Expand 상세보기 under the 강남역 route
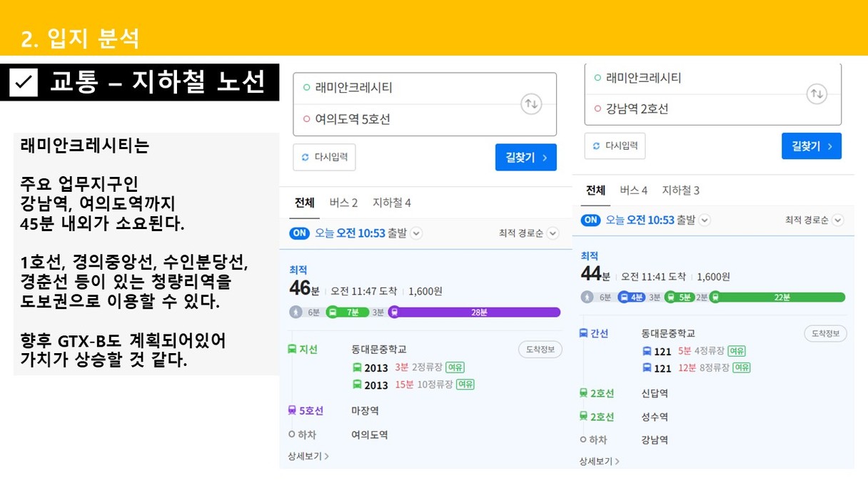Screen dimensions: 868x488 coord(600,462)
